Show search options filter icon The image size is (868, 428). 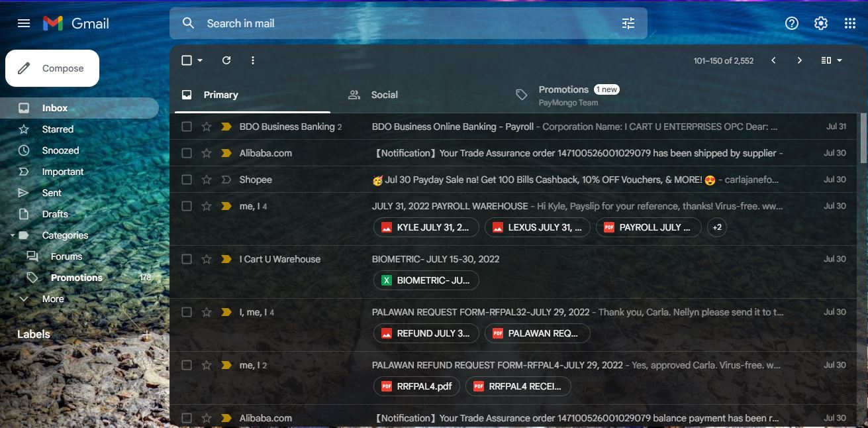tap(628, 23)
